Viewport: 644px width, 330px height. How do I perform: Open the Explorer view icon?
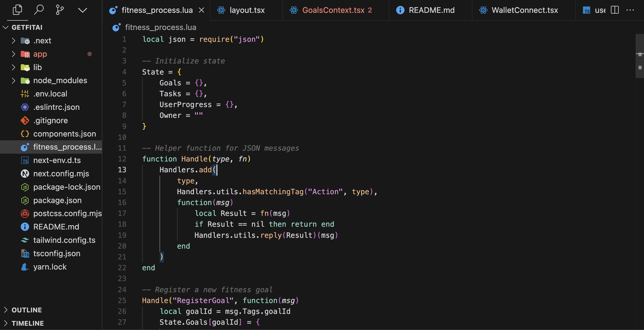(x=17, y=10)
